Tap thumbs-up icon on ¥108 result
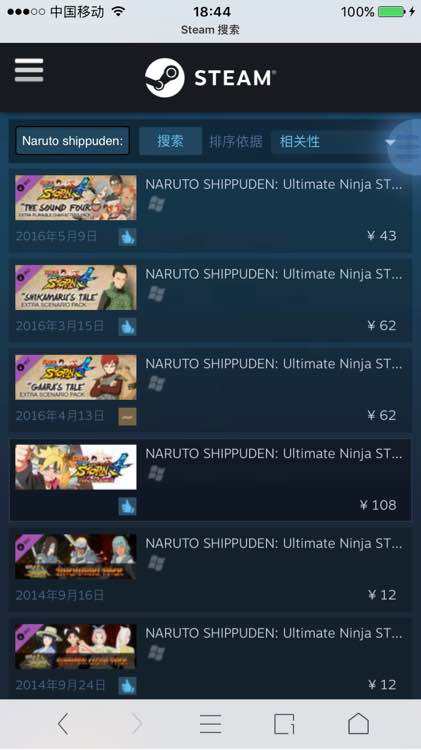421x750 pixels. 127,506
